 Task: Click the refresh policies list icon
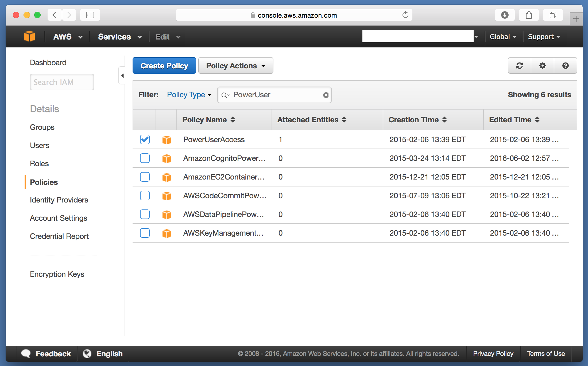(519, 66)
